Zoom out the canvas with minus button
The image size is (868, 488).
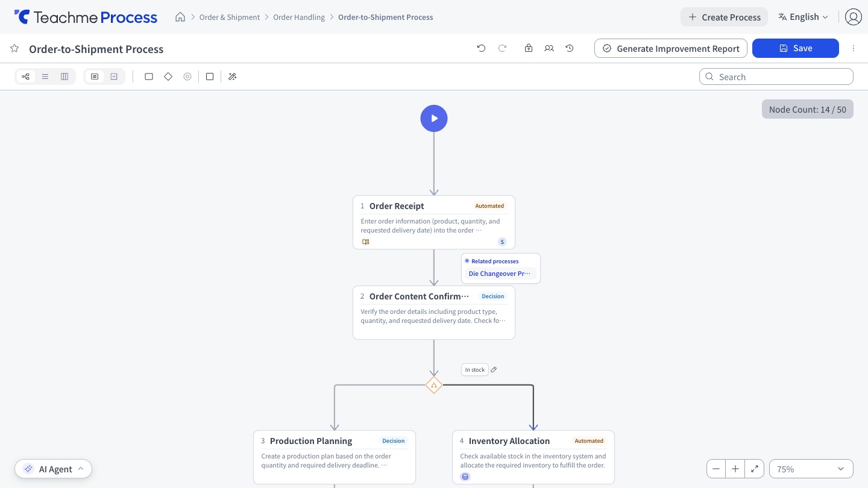(716, 469)
